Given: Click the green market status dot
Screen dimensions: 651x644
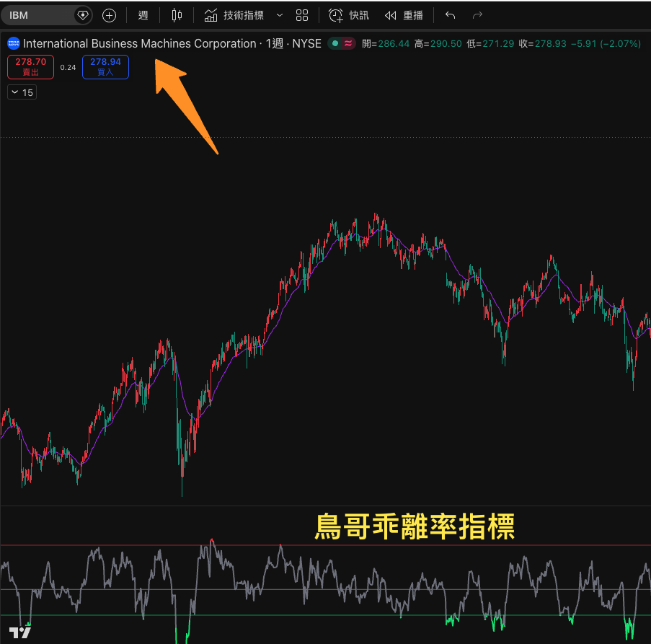Looking at the screenshot, I should pyautogui.click(x=335, y=43).
